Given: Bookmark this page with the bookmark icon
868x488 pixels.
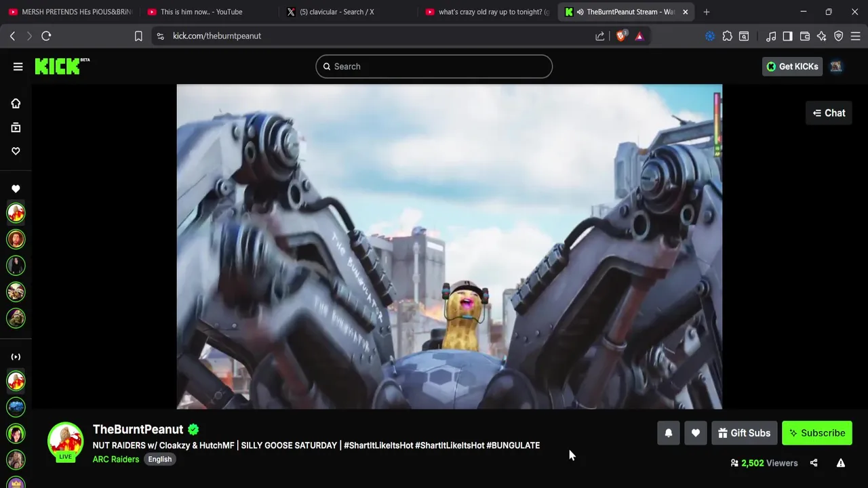Looking at the screenshot, I should [138, 36].
